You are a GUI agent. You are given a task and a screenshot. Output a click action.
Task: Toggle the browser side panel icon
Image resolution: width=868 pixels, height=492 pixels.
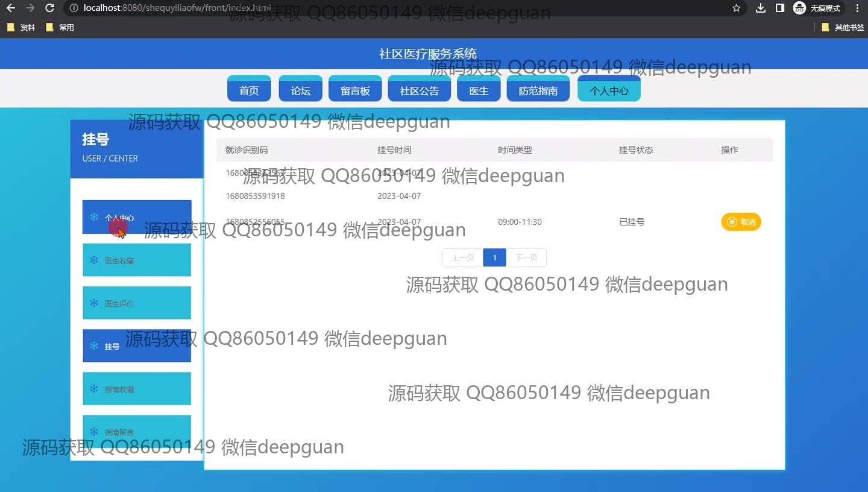[x=779, y=8]
